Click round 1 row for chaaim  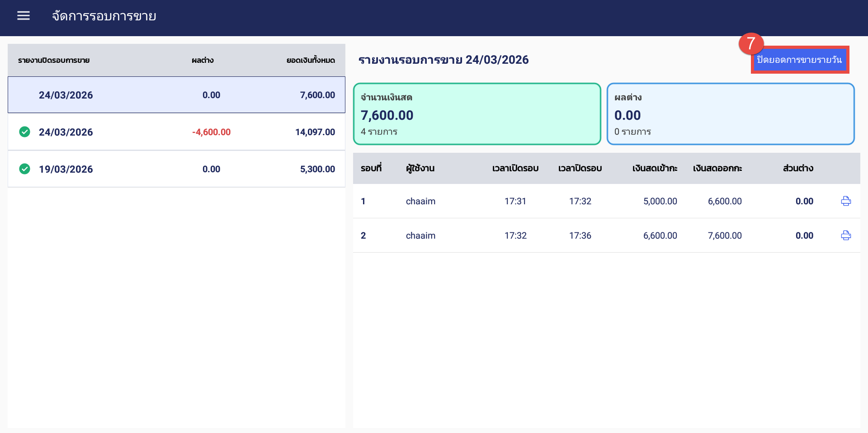click(x=588, y=201)
